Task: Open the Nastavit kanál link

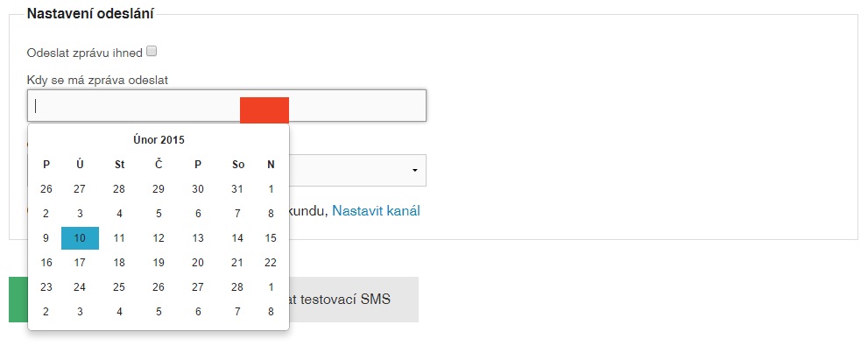Action: pos(376,211)
